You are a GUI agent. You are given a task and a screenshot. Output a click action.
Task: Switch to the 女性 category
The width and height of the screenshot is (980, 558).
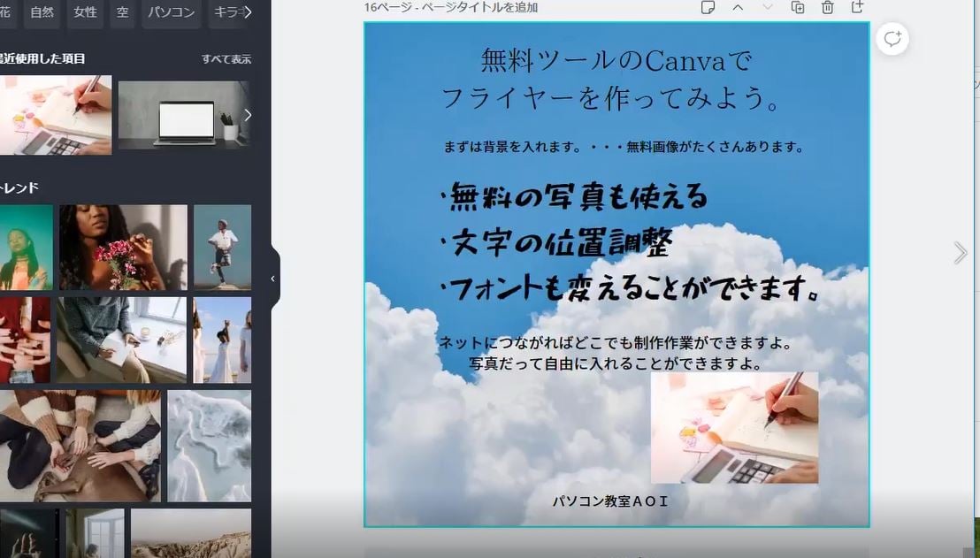tap(85, 12)
